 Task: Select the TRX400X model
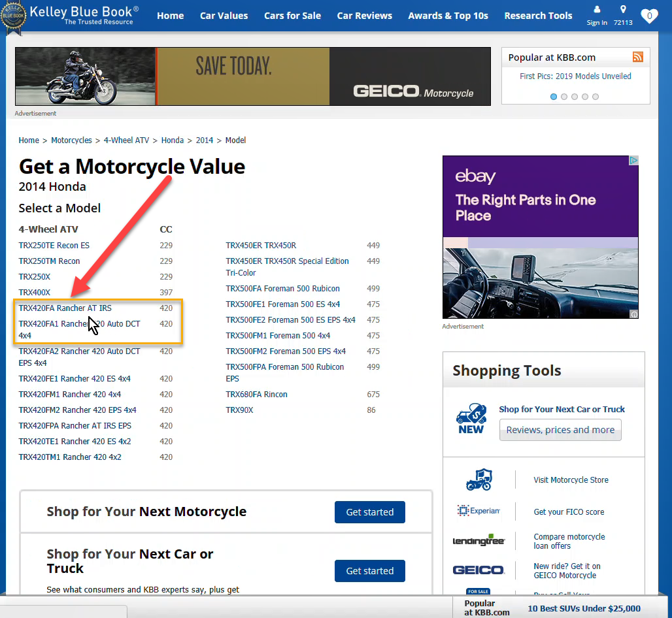click(x=34, y=293)
